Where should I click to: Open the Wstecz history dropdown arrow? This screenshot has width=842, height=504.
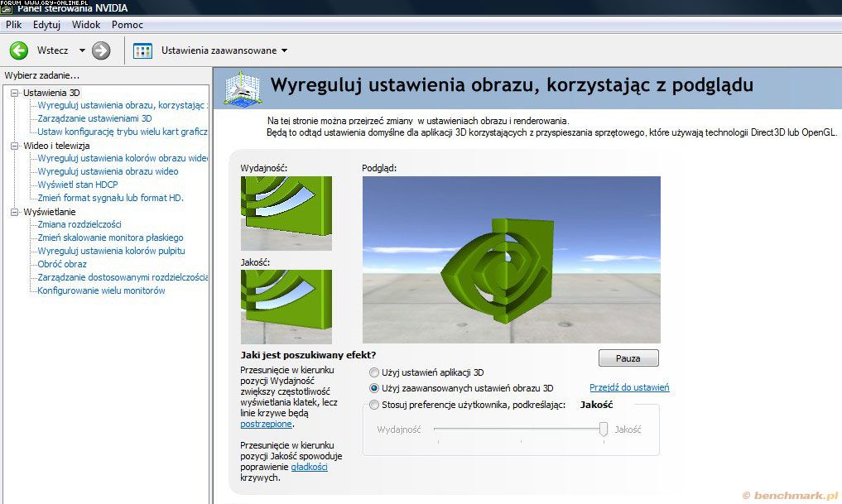point(82,50)
